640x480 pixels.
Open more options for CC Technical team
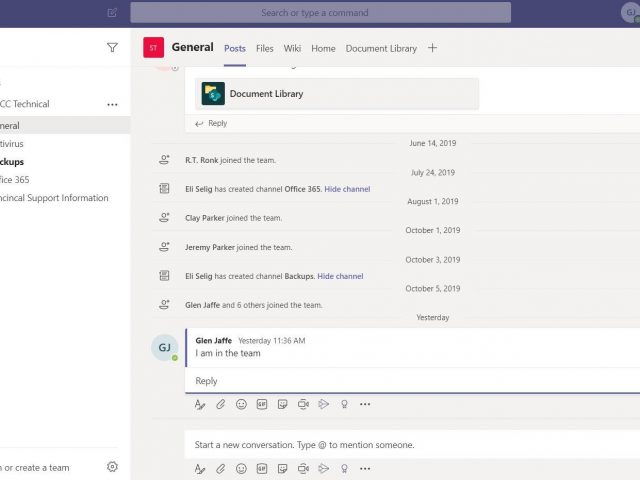[112, 104]
